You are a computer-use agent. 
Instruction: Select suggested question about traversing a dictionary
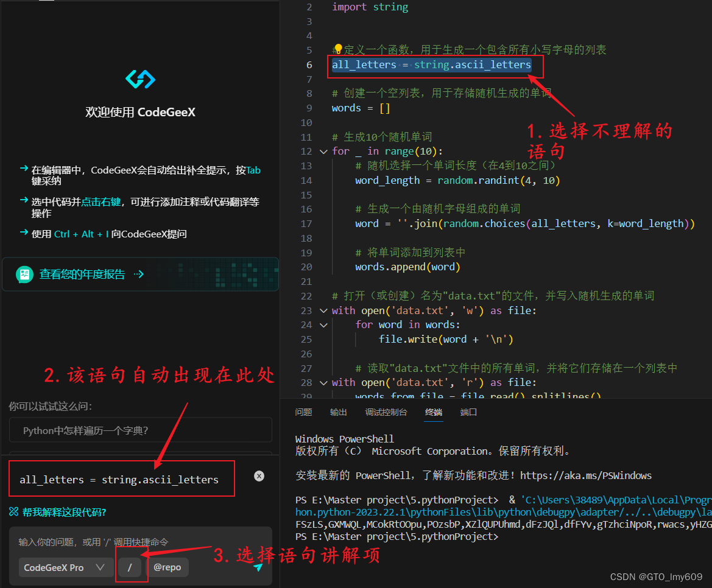coord(140,430)
